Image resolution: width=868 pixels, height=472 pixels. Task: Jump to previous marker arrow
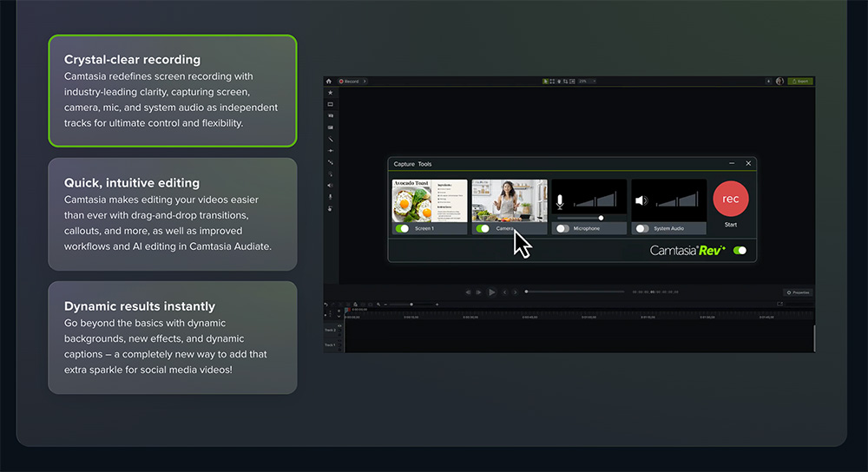coord(505,292)
